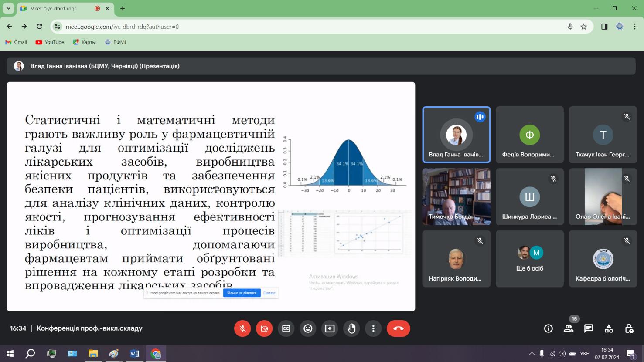Image resolution: width=644 pixels, height=362 pixels.
Task: Open the activities icon
Action: (609, 328)
